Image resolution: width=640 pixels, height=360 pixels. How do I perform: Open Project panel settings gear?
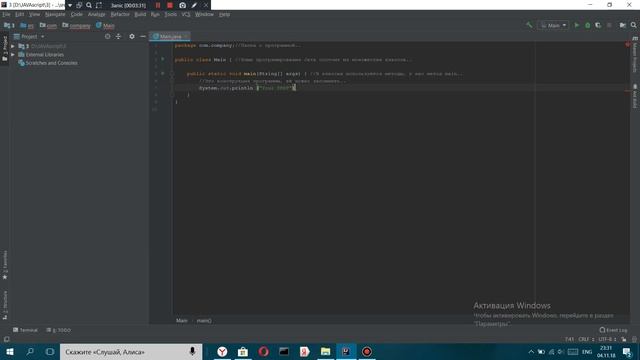(132, 36)
